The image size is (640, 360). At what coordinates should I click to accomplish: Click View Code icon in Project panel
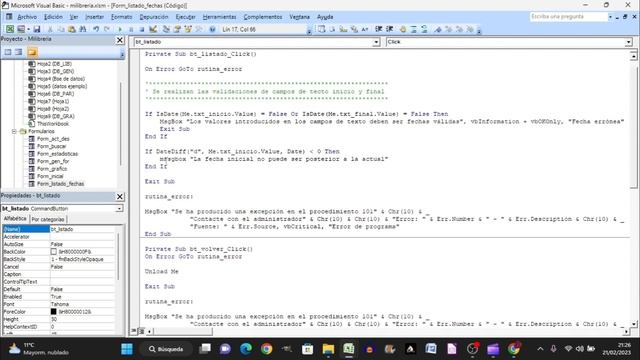pyautogui.click(x=8, y=52)
